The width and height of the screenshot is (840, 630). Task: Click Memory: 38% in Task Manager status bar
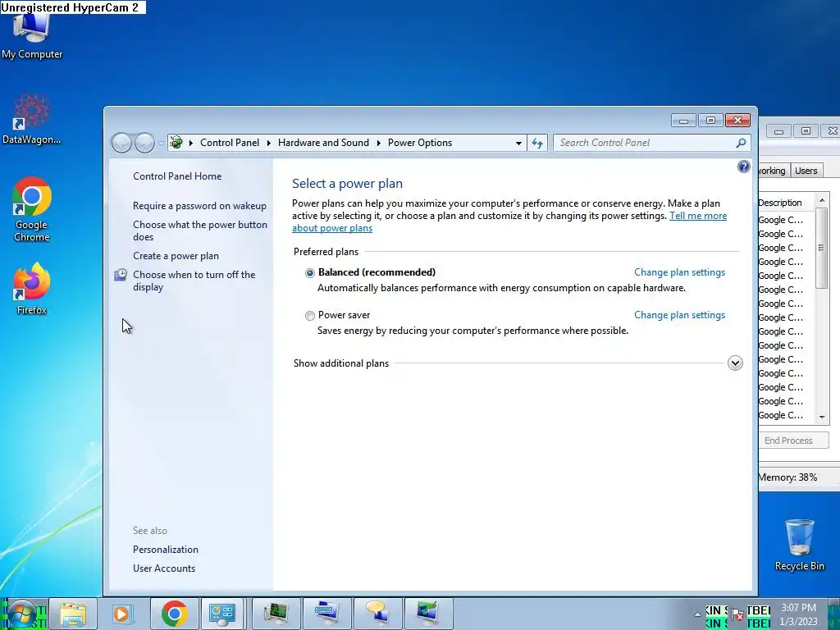tap(787, 477)
